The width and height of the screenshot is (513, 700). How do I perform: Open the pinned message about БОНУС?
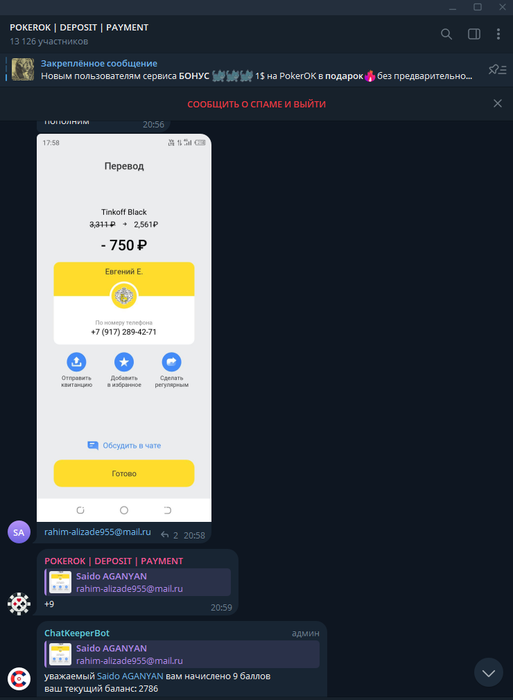(x=256, y=70)
